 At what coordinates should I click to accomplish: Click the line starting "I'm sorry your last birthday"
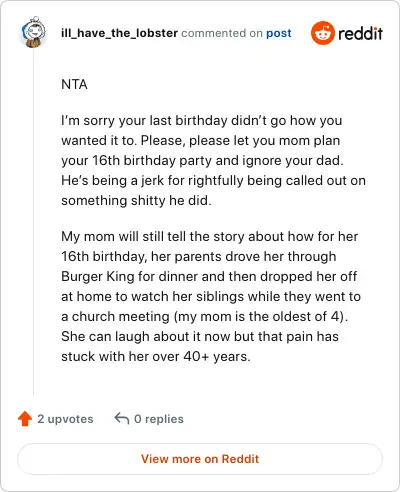coord(202,120)
